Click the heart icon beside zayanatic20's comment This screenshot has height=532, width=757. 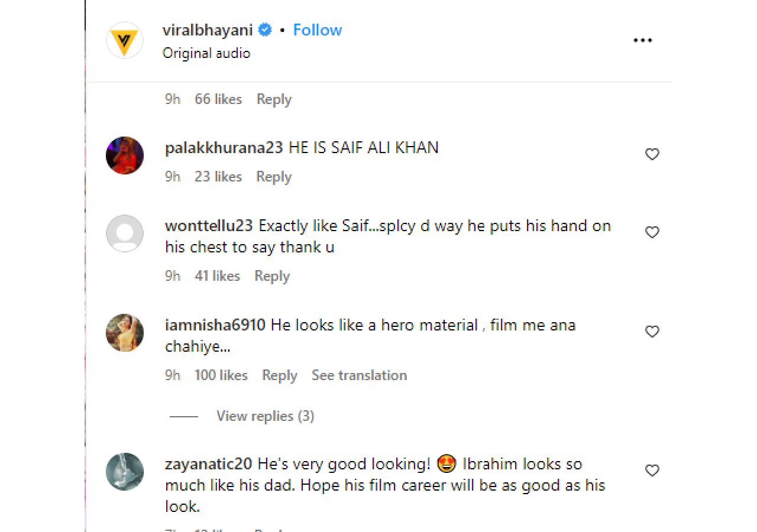coord(652,470)
